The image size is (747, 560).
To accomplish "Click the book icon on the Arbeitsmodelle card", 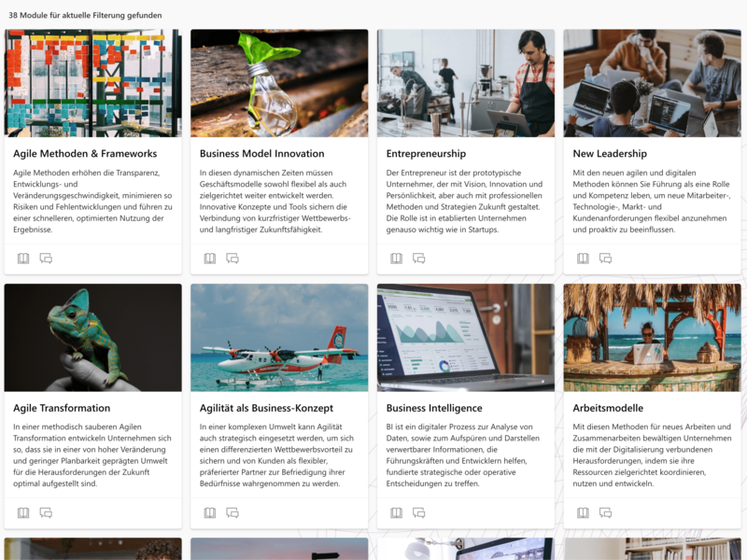I will point(583,512).
